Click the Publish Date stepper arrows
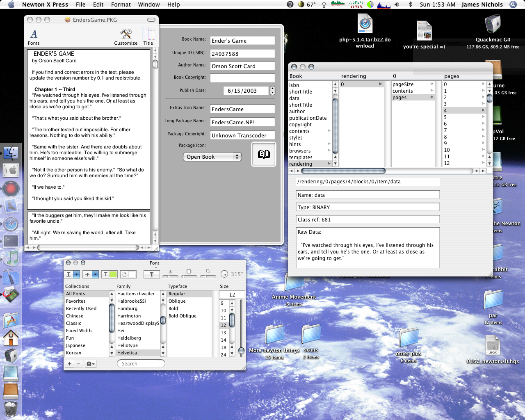This screenshot has width=525, height=420. [273, 91]
